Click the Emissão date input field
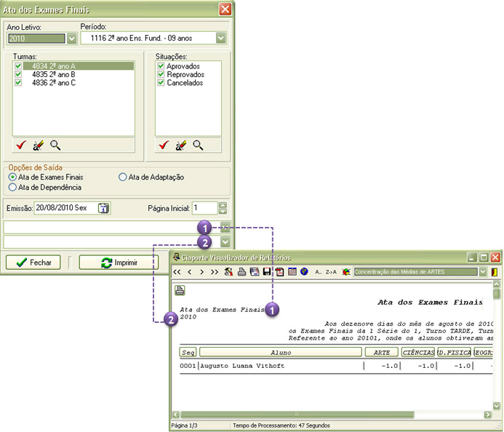The height and width of the screenshot is (432, 504). [x=64, y=208]
